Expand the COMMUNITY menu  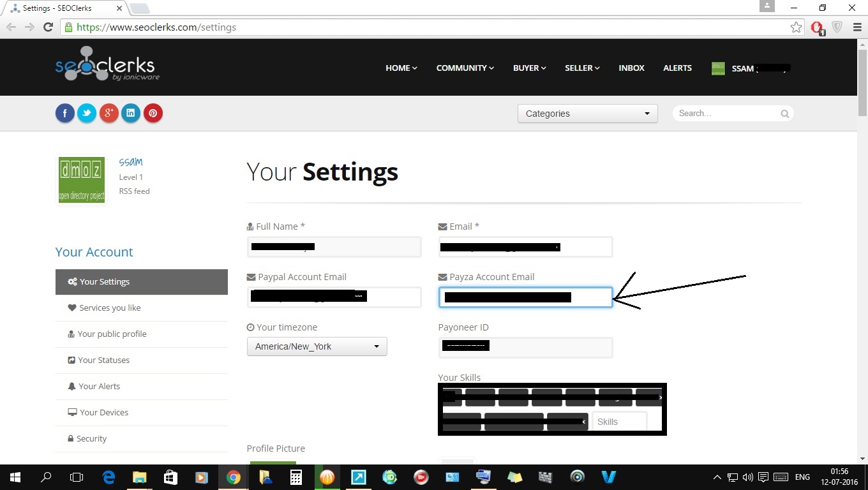[x=465, y=68]
